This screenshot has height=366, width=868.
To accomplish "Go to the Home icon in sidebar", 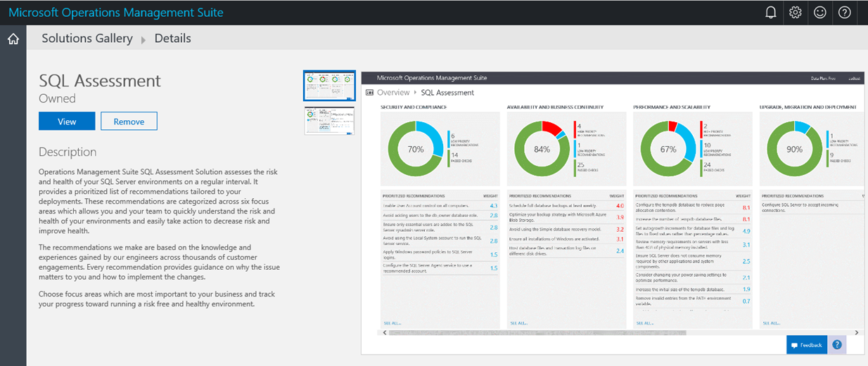I will click(13, 39).
